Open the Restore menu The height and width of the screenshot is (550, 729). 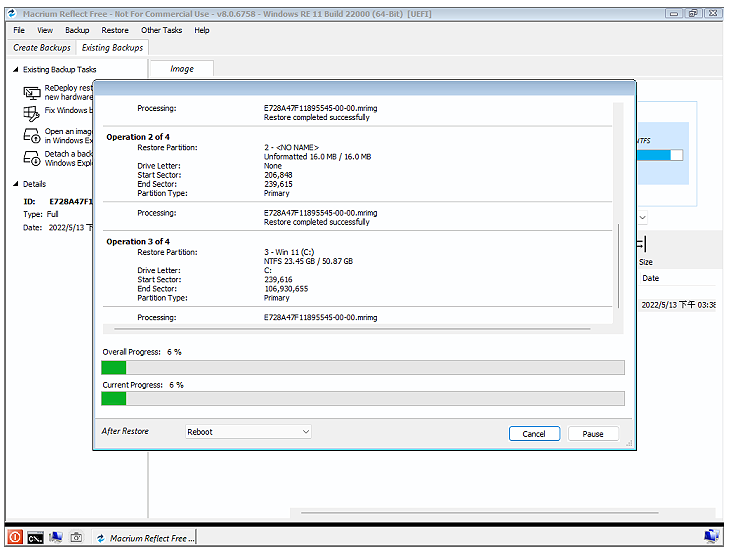pos(115,30)
